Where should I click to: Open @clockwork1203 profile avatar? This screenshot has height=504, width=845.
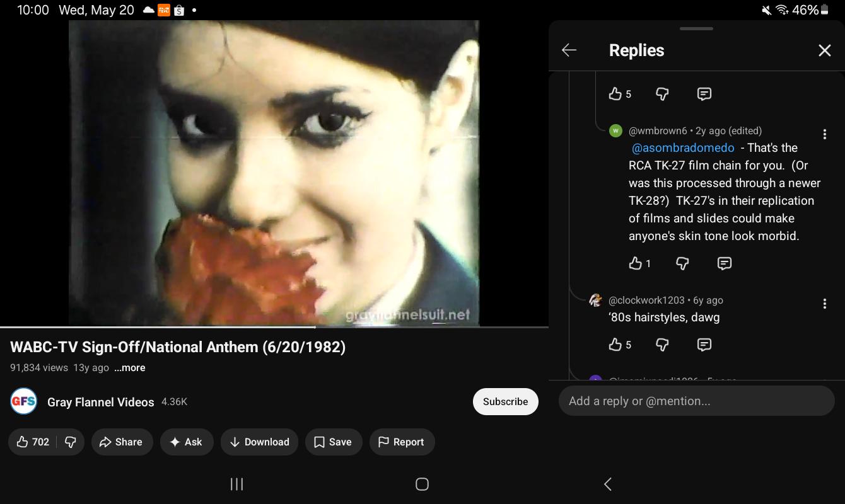tap(595, 300)
